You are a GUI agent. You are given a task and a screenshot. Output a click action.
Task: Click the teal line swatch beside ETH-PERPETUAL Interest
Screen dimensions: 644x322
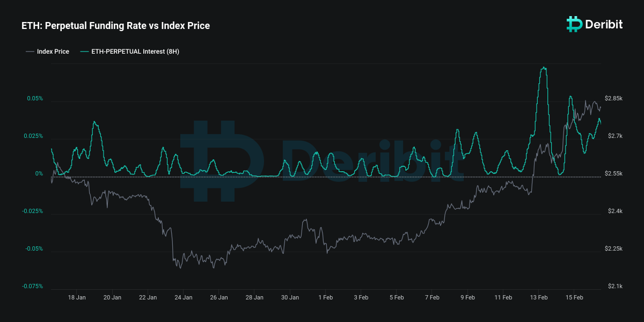pyautogui.click(x=84, y=52)
